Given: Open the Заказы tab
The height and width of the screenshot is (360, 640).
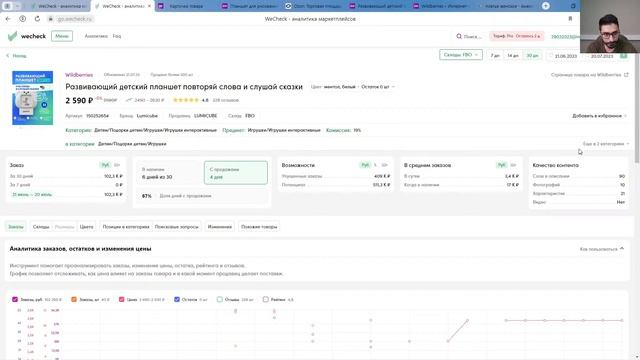Looking at the screenshot, I should click(16, 227).
